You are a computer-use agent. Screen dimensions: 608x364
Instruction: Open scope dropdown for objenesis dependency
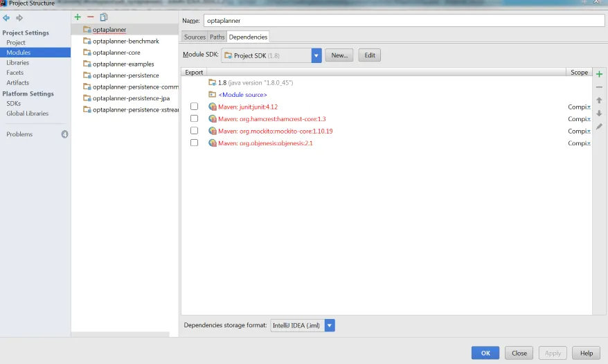click(588, 143)
